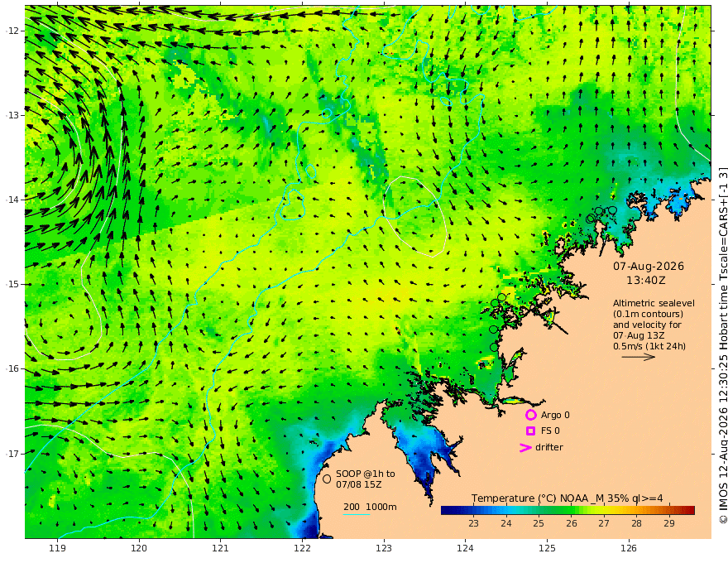The width and height of the screenshot is (728, 563).
Task: Click the temperature color bar
Action: (568, 510)
